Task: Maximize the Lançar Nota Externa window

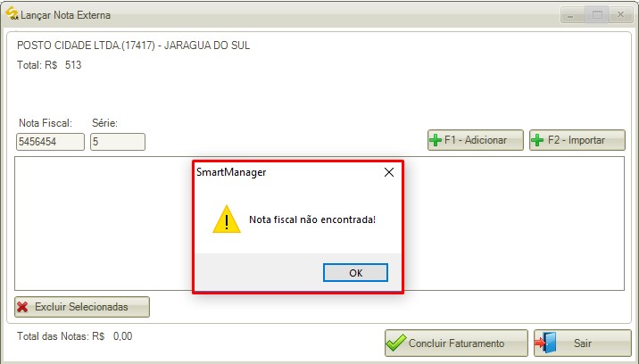Action: pos(597,15)
